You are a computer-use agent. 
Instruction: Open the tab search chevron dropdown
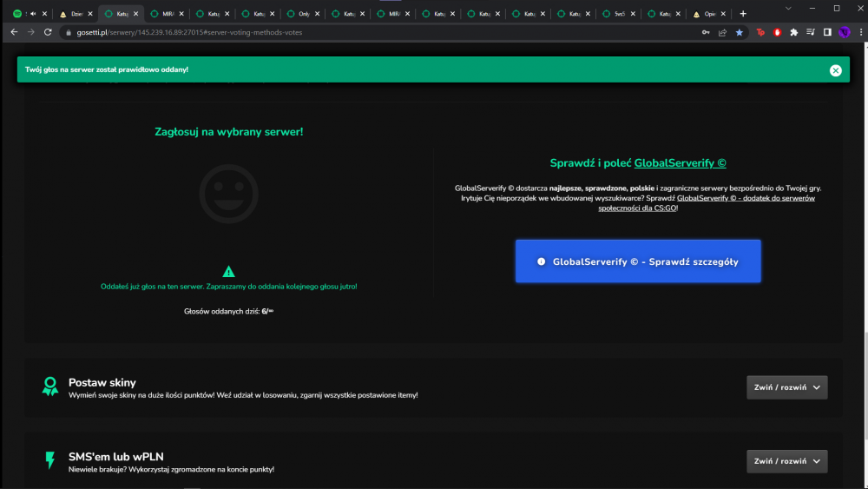coord(788,9)
